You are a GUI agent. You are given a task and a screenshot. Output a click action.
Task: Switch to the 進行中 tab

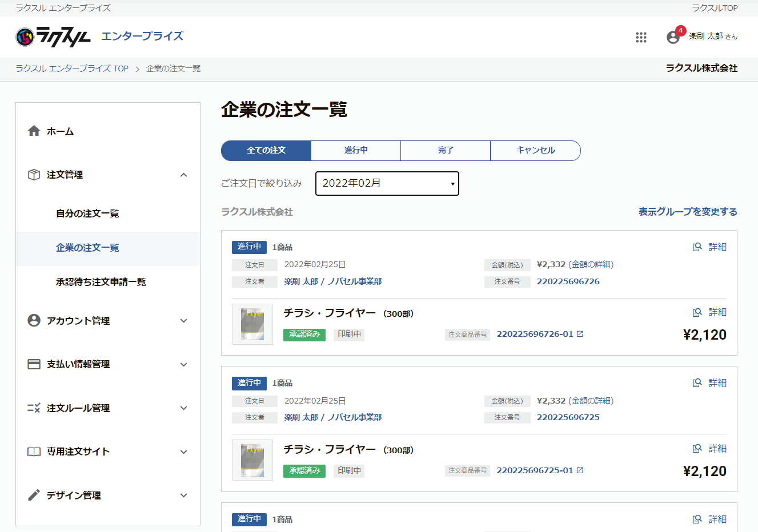tap(356, 151)
